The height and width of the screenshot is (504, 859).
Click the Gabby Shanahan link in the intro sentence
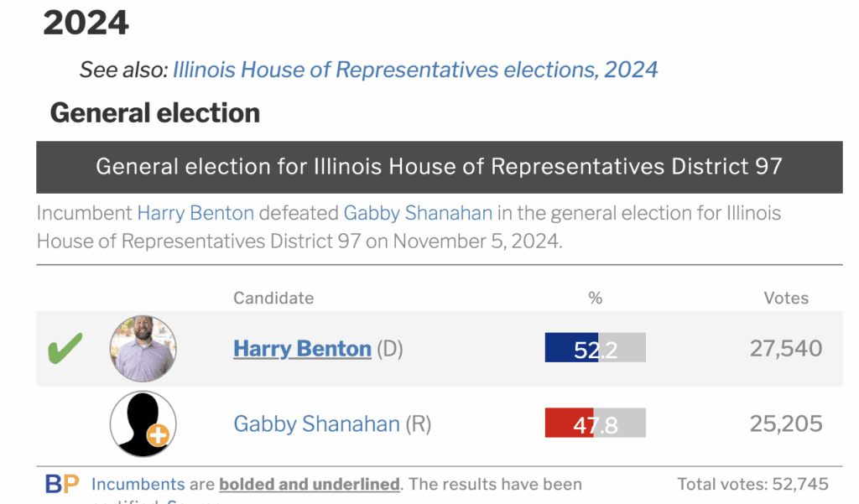tap(418, 213)
